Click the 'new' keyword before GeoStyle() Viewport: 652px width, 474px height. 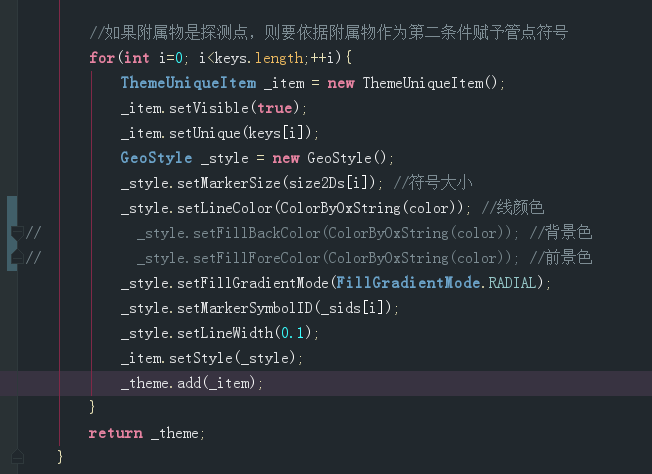[286, 158]
